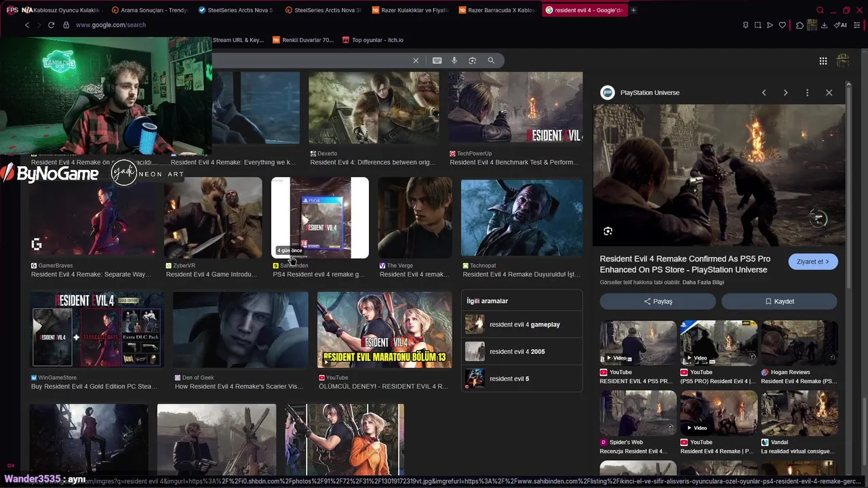Viewport: 868px width, 488px height.
Task: Select the resident evil 4 Google tab
Action: tap(584, 10)
